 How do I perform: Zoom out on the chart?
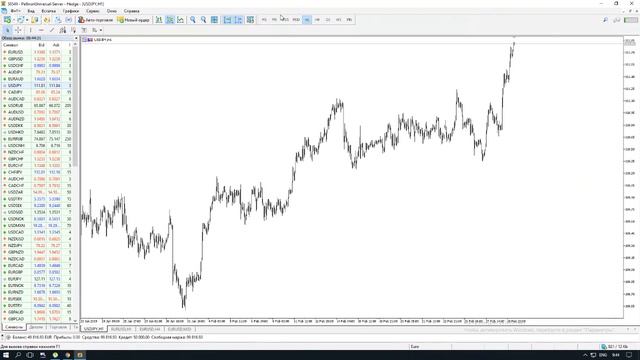tap(203, 20)
